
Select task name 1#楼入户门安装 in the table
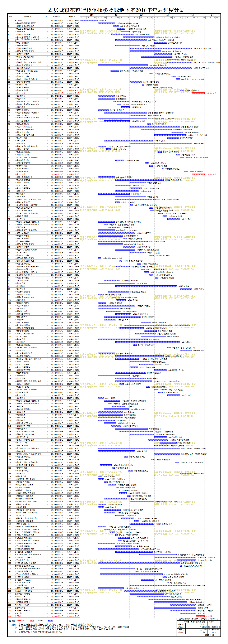(21, 60)
